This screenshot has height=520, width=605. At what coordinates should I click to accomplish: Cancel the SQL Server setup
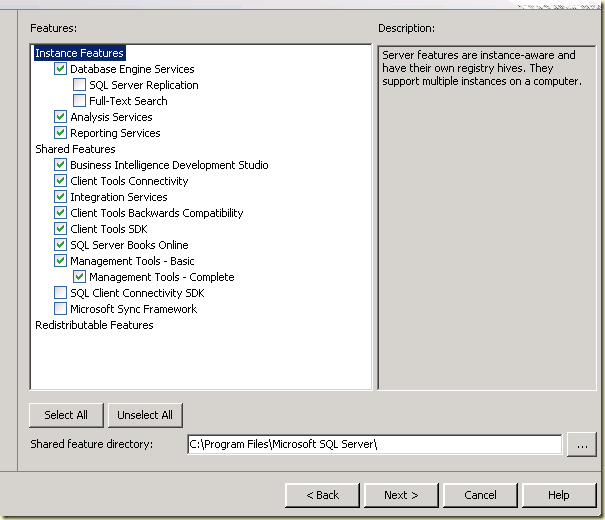pos(480,495)
